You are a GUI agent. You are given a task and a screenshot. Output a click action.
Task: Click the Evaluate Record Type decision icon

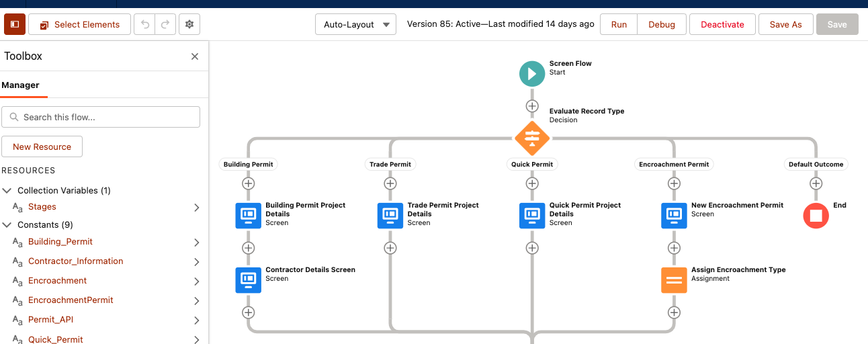pyautogui.click(x=532, y=138)
